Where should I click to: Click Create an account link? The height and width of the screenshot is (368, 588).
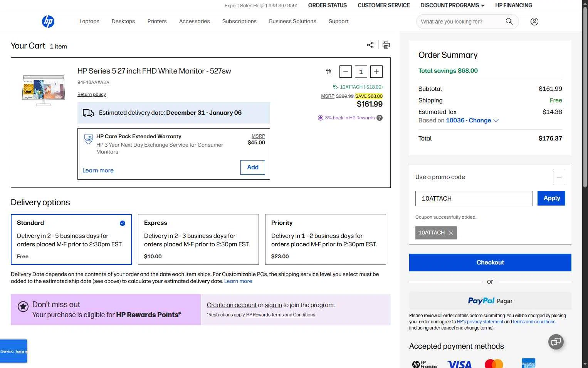[x=232, y=305]
